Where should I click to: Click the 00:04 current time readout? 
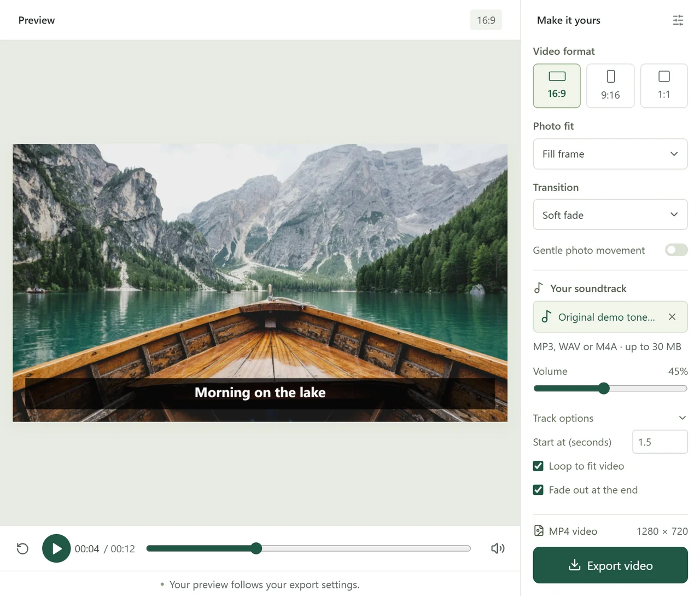tap(87, 549)
